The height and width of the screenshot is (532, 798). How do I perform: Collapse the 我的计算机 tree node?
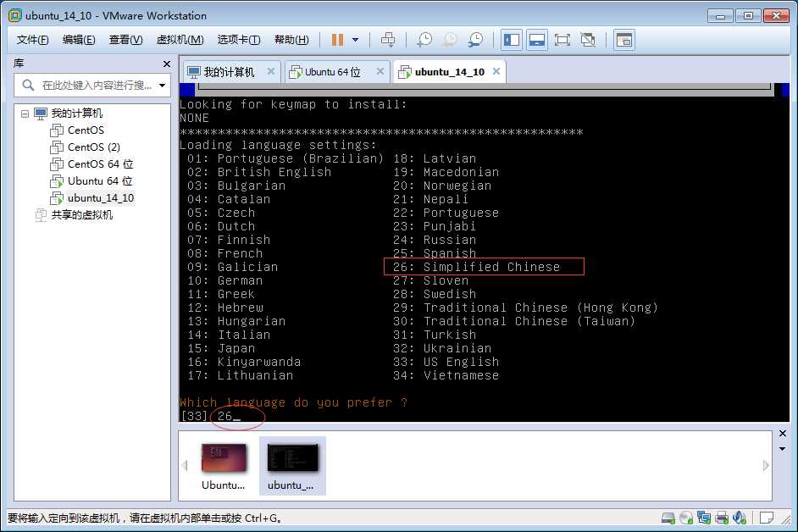tap(25, 114)
